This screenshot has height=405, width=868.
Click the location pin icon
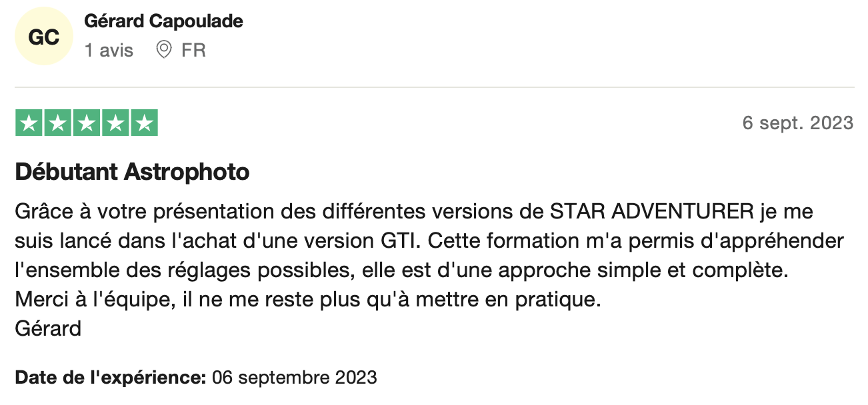coord(163,50)
